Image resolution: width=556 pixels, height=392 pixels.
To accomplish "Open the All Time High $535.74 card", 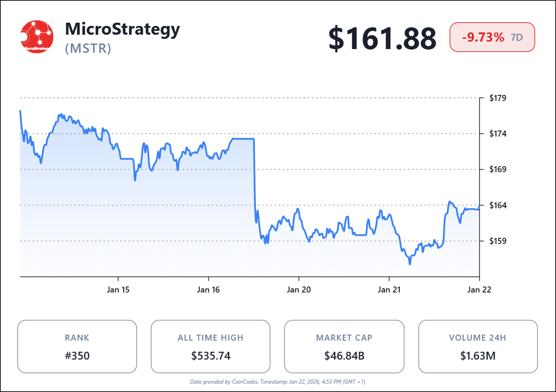I will (210, 346).
